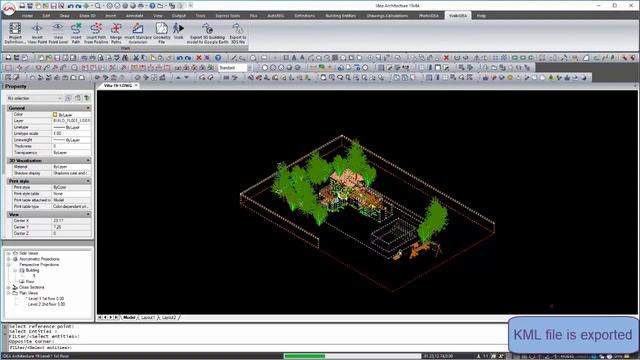The image size is (640, 360).
Task: Open the Home ribbon tab
Action: point(27,16)
